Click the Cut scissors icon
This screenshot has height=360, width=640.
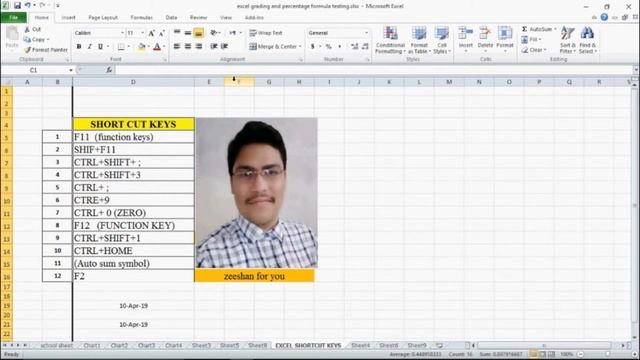pos(27,29)
